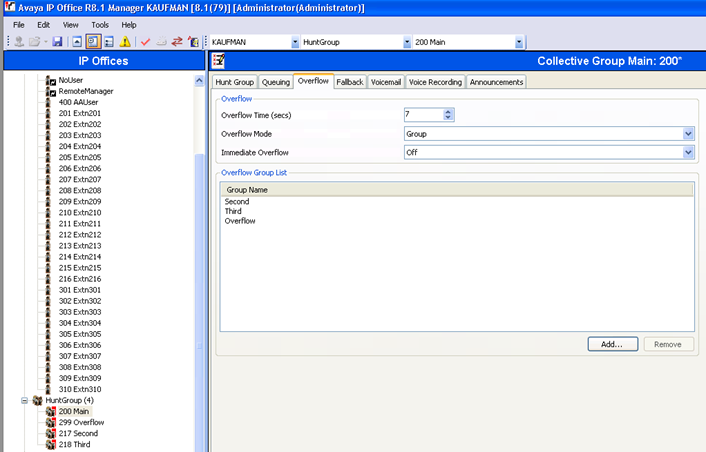
Task: Open the dropdown arrow next to open folder icon
Action: click(45, 42)
